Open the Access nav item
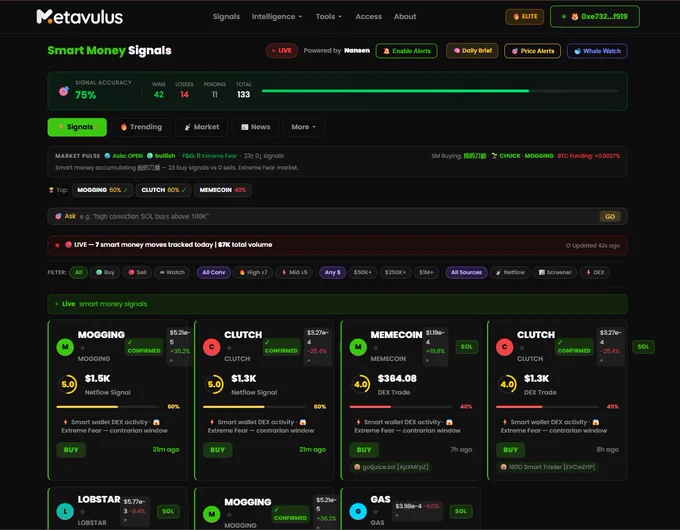 point(369,16)
